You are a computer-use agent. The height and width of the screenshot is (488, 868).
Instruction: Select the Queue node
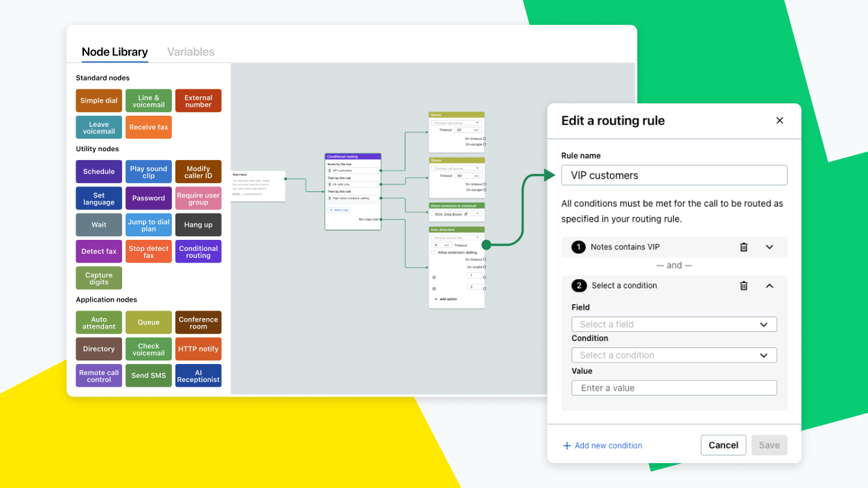(148, 322)
